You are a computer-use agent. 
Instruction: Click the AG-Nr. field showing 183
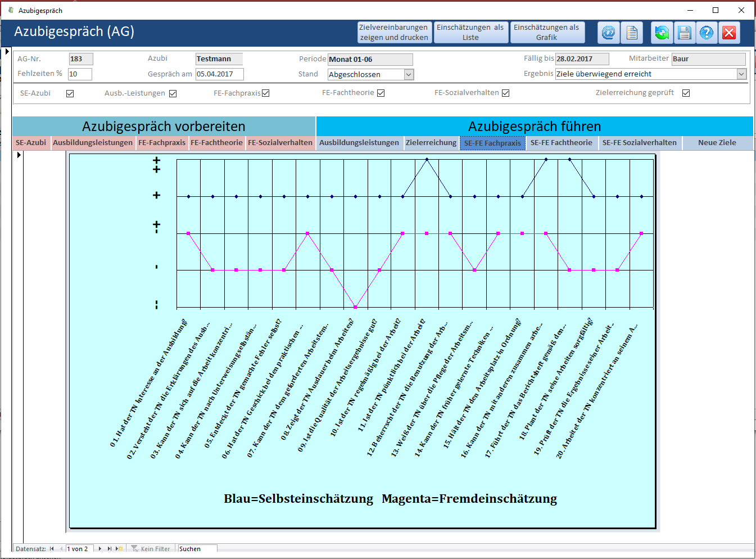pyautogui.click(x=81, y=59)
